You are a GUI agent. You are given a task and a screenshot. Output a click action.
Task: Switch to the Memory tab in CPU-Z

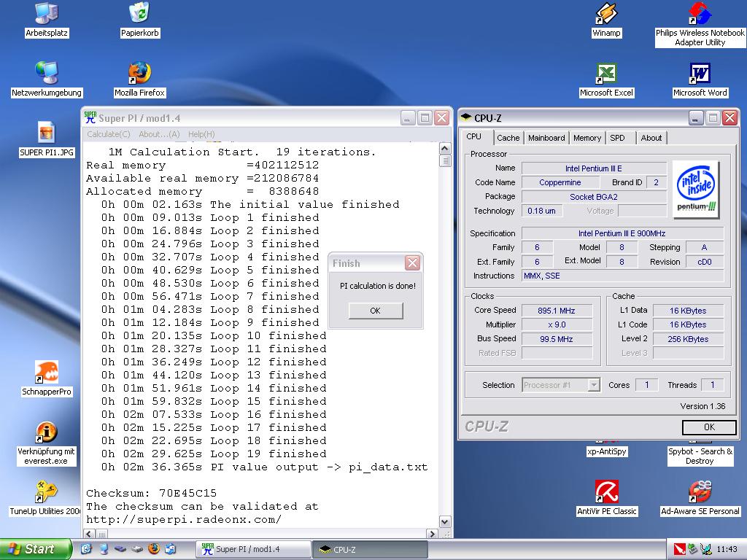click(587, 138)
